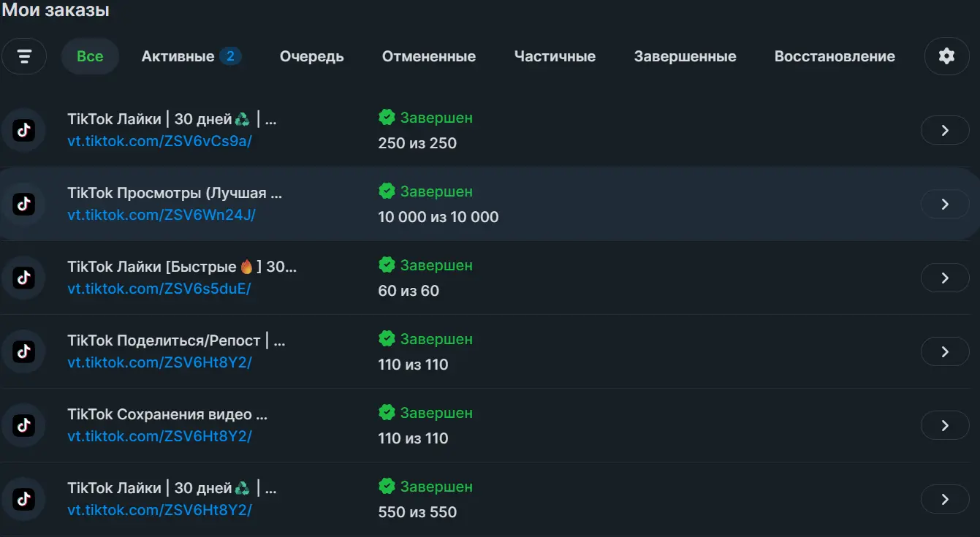Open the Восстановление tab
Image resolution: width=980 pixels, height=537 pixels.
pos(835,56)
